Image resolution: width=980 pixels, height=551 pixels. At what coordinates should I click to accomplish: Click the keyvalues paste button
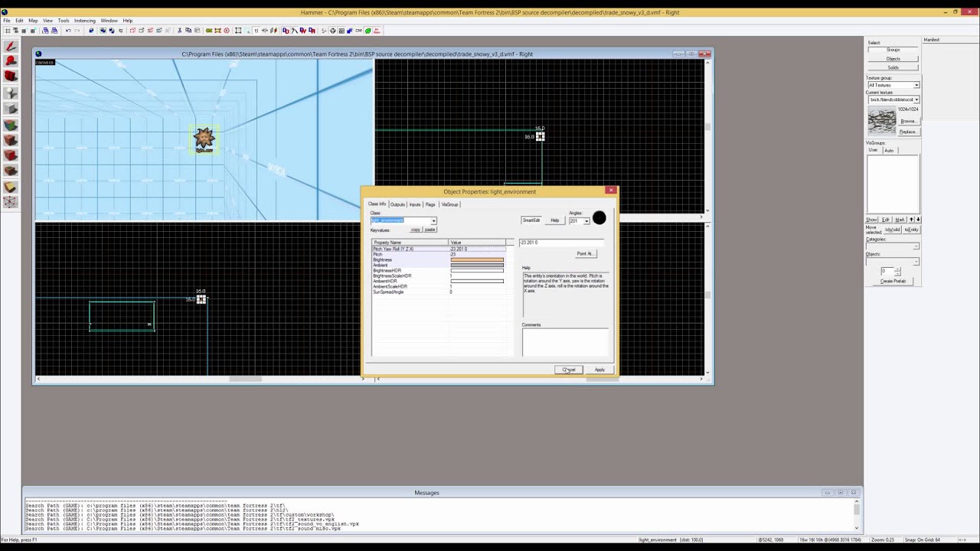pyautogui.click(x=430, y=230)
